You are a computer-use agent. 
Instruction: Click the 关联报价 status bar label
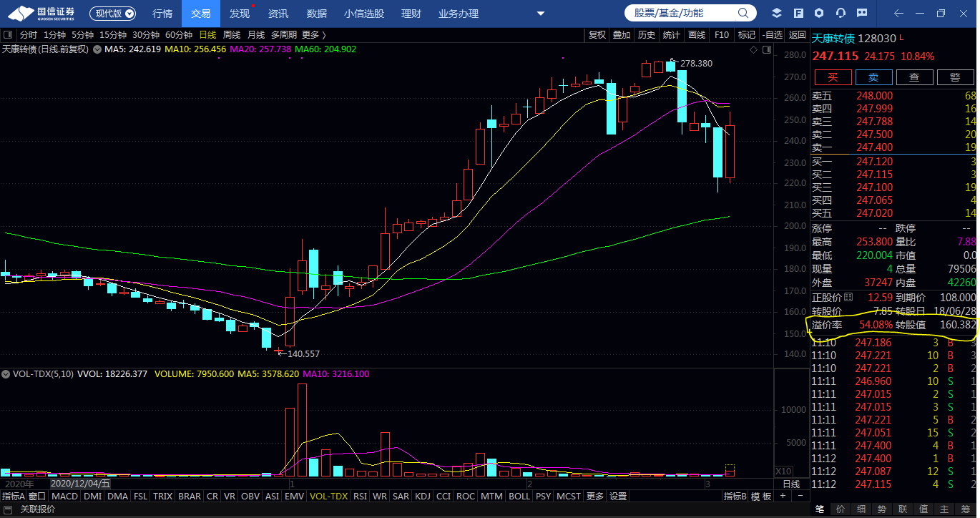[x=38, y=510]
